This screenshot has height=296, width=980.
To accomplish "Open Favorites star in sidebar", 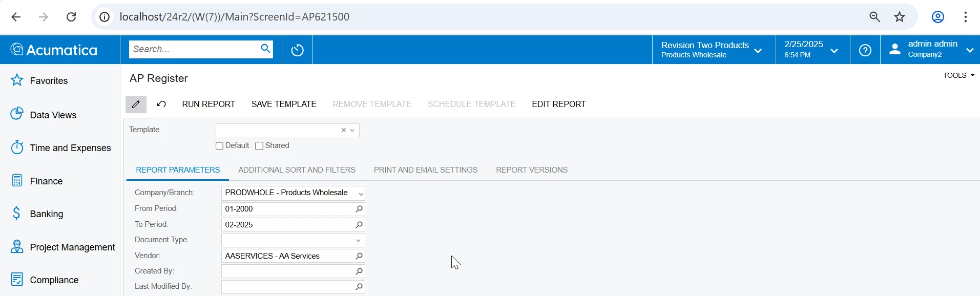I will (x=17, y=80).
